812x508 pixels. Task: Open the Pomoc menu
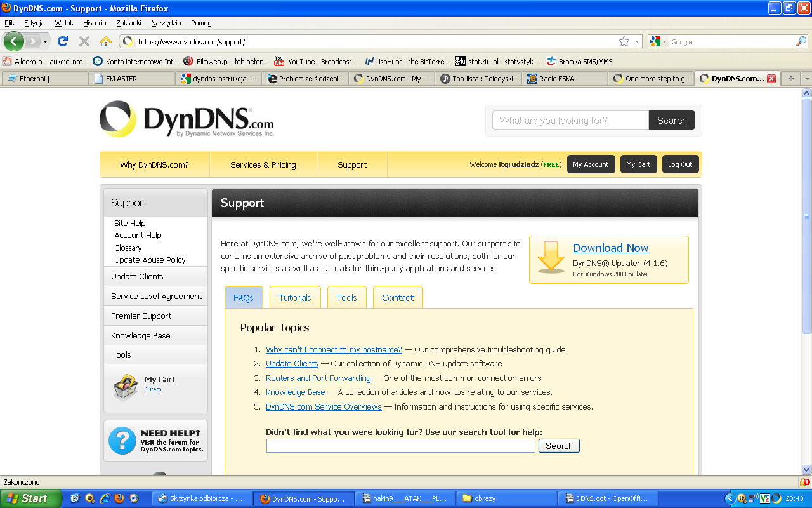(x=201, y=23)
